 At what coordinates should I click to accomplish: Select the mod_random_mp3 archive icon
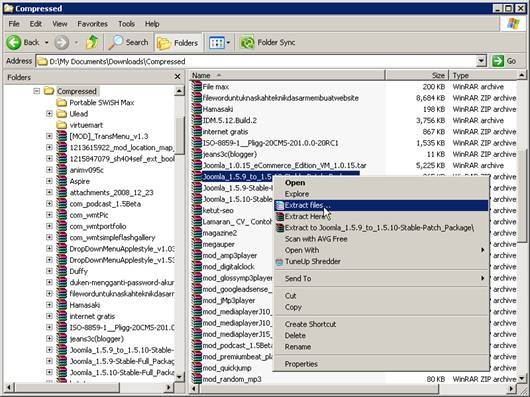tap(196, 379)
